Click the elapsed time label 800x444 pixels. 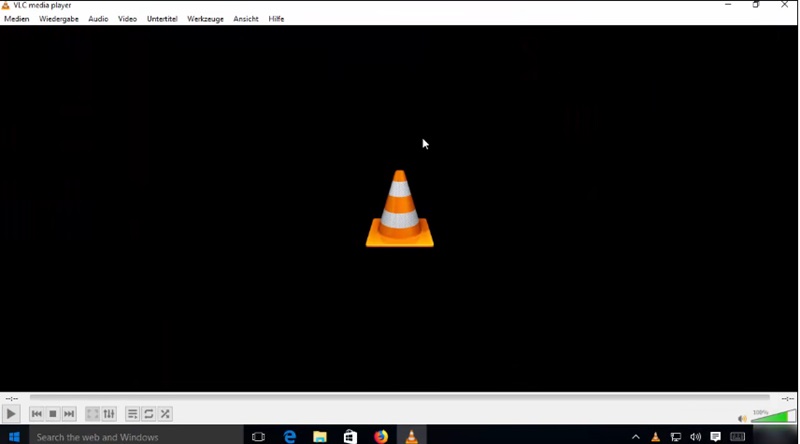tap(12, 399)
